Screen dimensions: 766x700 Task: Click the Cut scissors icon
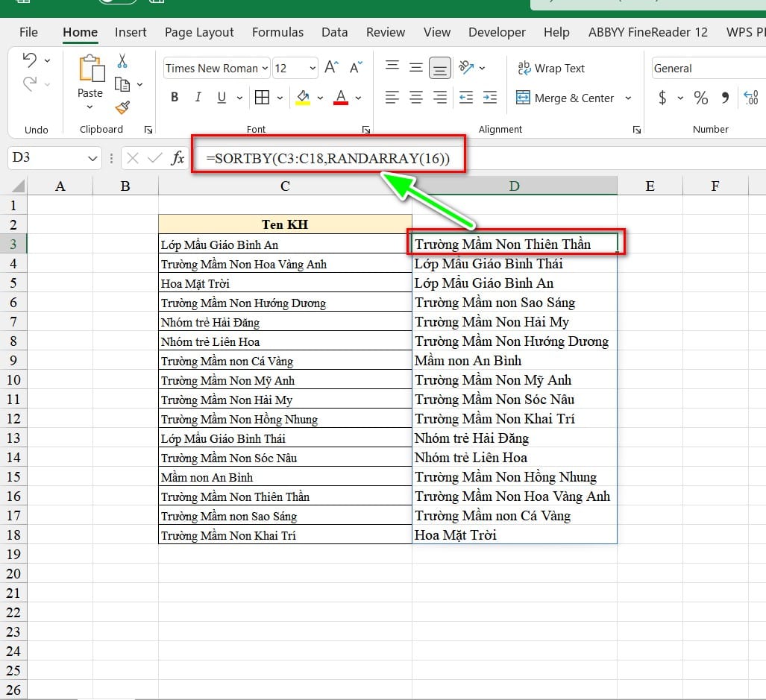[122, 62]
